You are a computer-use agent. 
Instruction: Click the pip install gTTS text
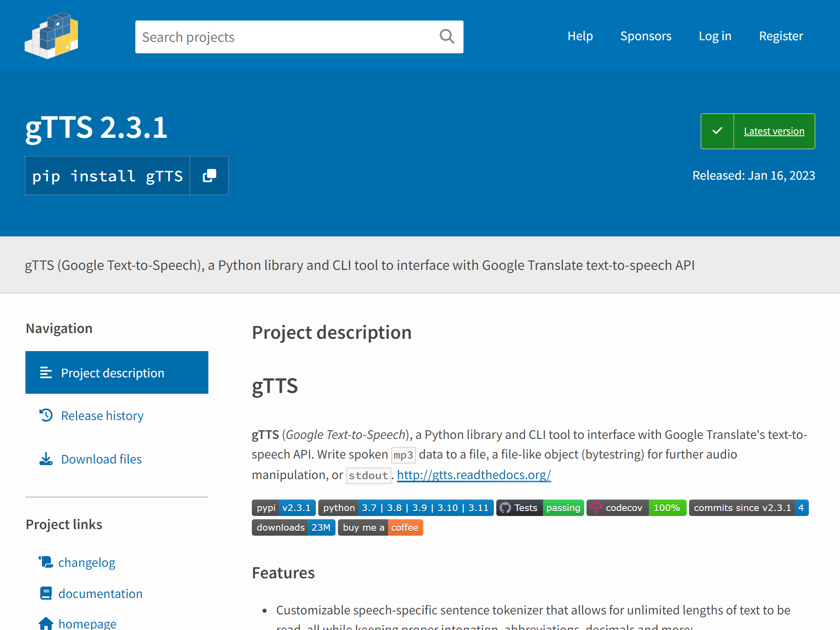point(107,176)
